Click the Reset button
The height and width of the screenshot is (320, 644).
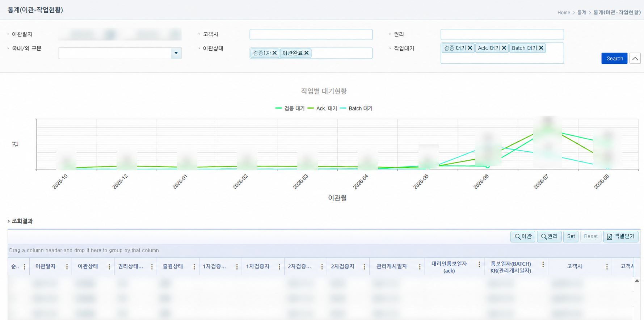(x=591, y=236)
